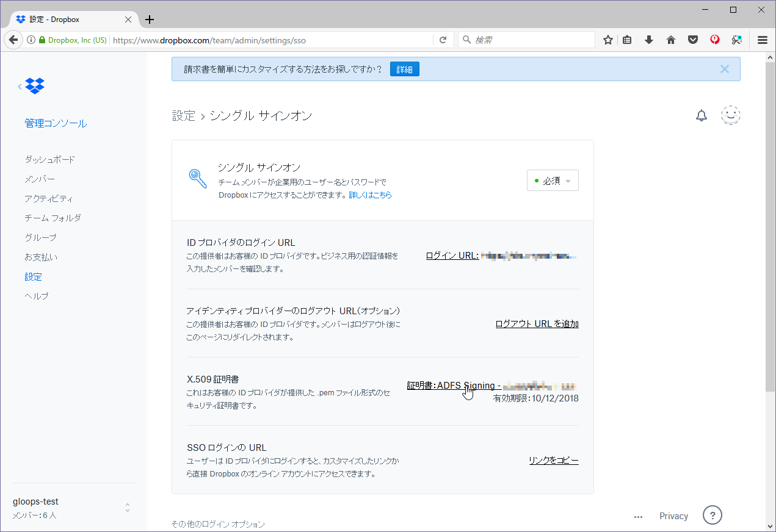Bookmark this page with the star icon
Image resolution: width=776 pixels, height=532 pixels.
pos(608,40)
